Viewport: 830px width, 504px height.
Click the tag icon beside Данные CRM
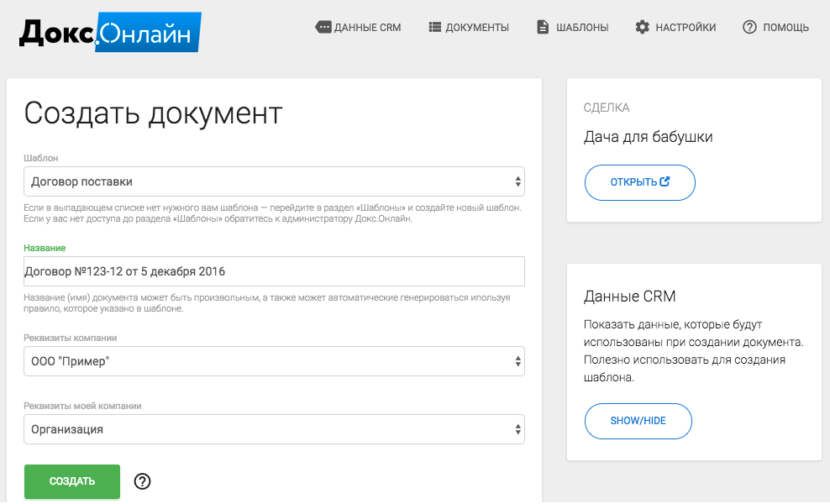(323, 28)
